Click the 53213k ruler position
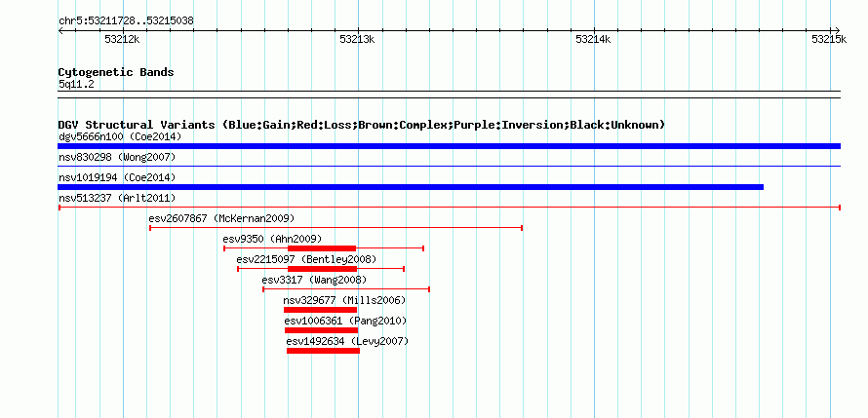 pos(358,39)
